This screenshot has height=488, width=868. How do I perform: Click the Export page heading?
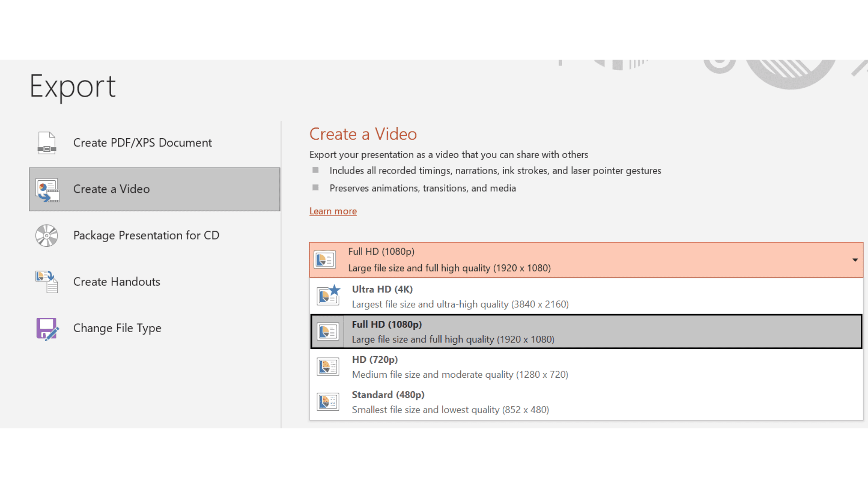[73, 87]
